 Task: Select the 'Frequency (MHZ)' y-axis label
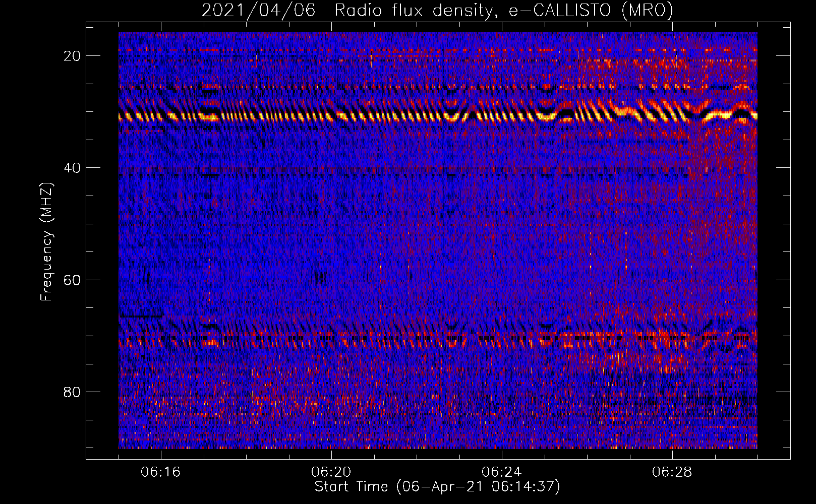[46, 241]
